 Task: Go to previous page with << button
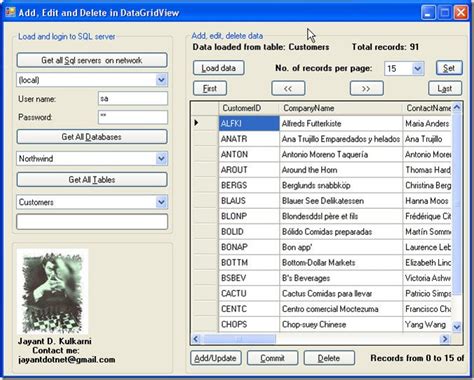[x=288, y=89]
